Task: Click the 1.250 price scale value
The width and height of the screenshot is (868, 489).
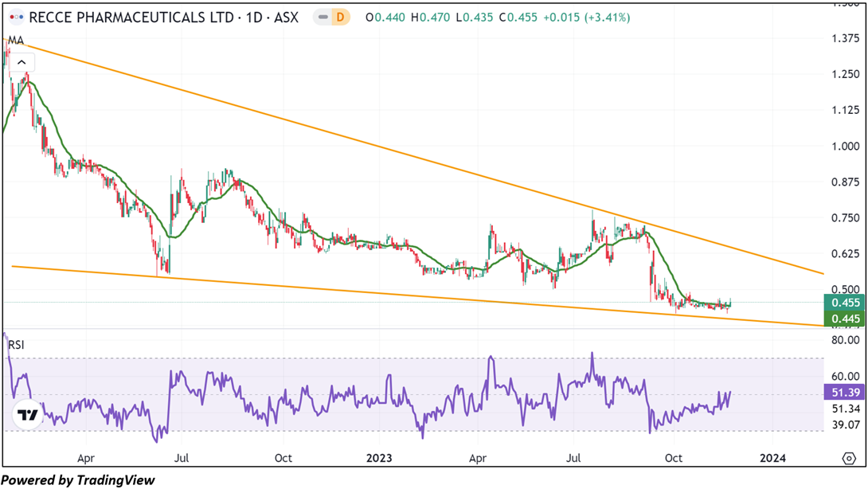Action: pyautogui.click(x=846, y=74)
